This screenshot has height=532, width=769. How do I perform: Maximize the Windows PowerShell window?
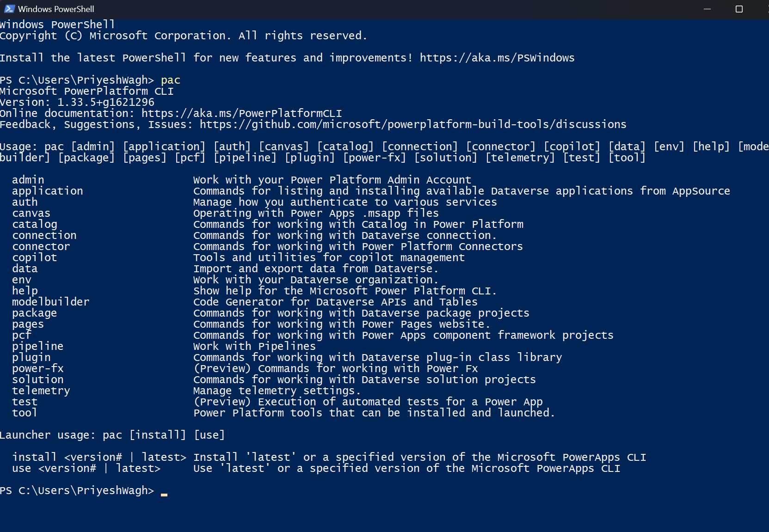coord(739,9)
